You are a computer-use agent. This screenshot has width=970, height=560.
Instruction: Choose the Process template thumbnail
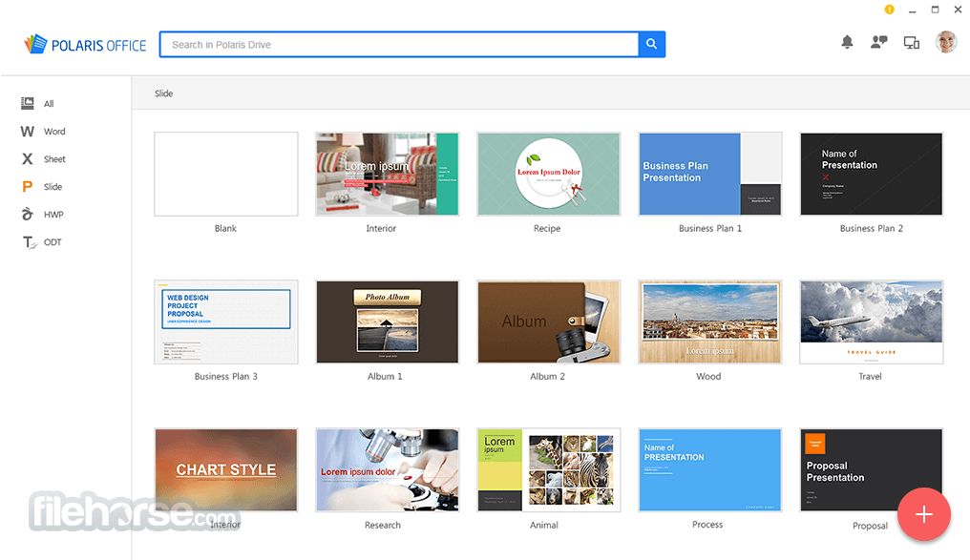[x=709, y=469]
